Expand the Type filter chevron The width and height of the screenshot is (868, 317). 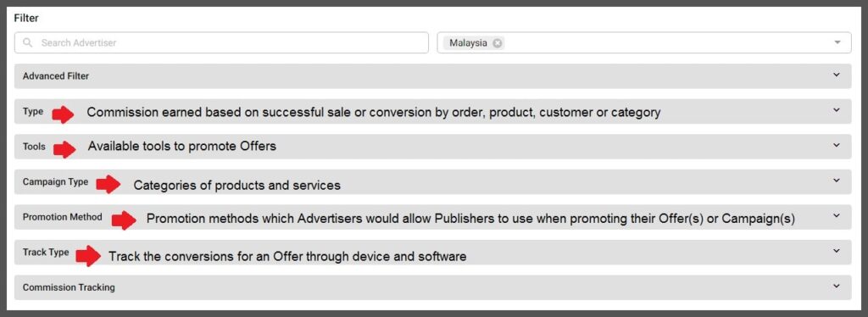coord(837,110)
